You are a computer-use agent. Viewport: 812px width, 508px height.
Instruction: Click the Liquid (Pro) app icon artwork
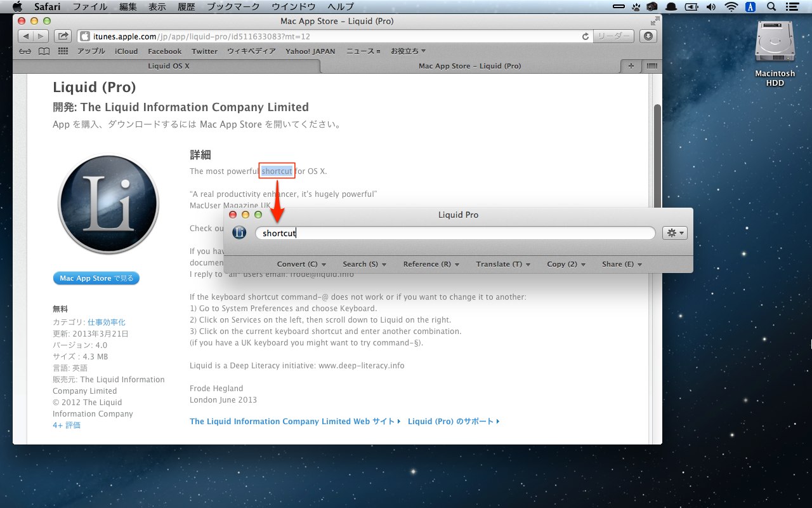[x=108, y=205]
